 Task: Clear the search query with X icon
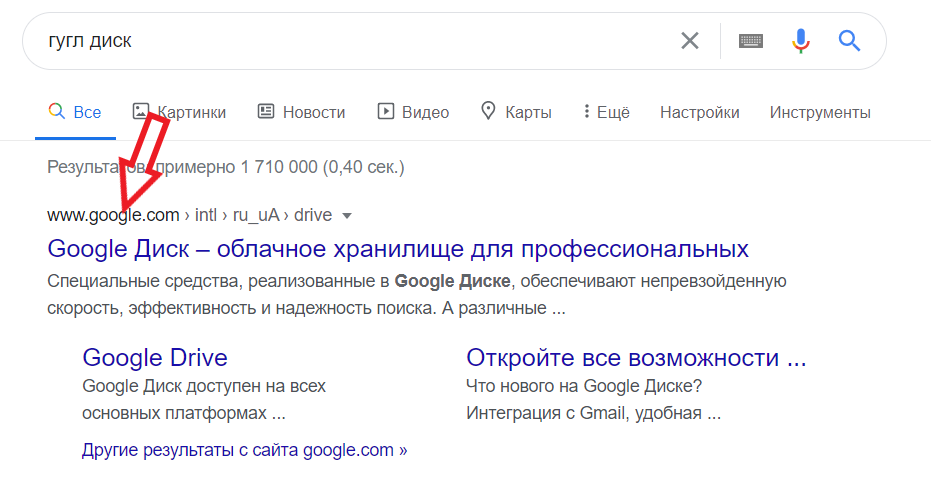pyautogui.click(x=690, y=41)
